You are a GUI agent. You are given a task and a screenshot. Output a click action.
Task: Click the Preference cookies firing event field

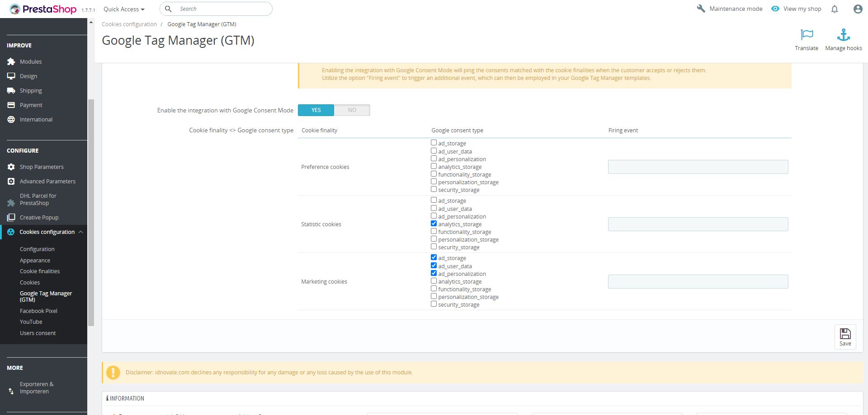(x=698, y=167)
